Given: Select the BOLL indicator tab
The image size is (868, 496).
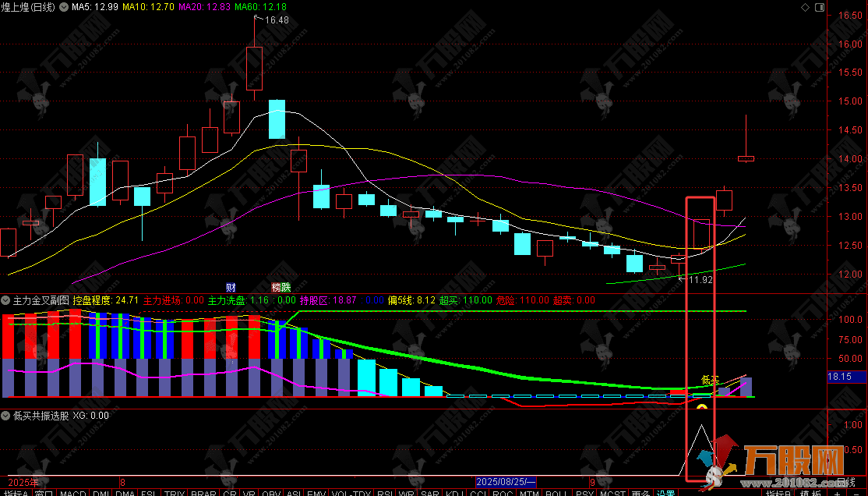Looking at the screenshot, I should (x=557, y=493).
